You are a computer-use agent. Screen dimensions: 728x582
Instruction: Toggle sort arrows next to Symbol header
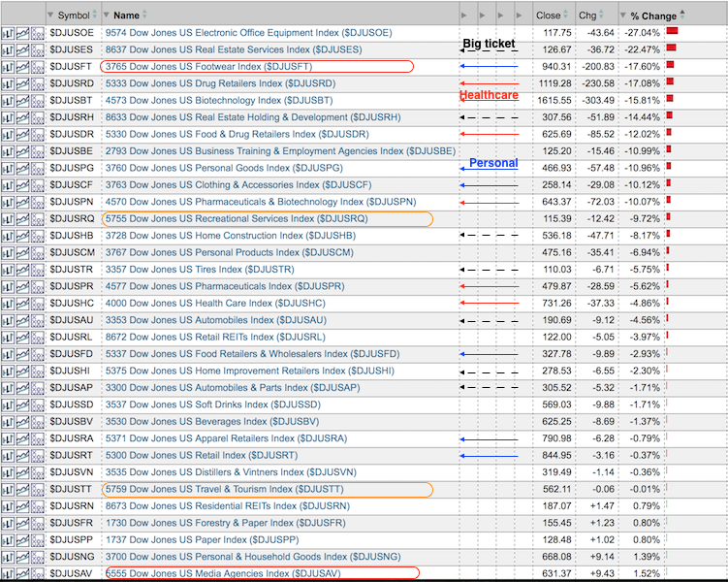[95, 16]
